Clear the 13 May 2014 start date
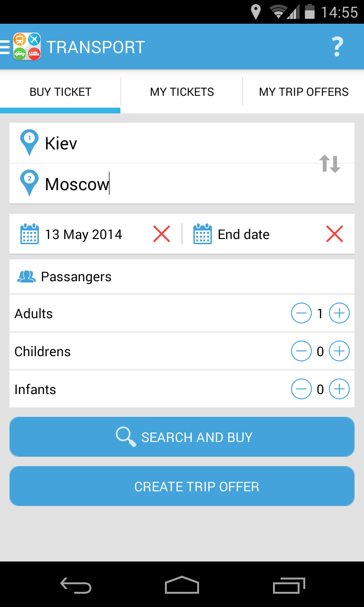The width and height of the screenshot is (364, 607). coord(162,234)
